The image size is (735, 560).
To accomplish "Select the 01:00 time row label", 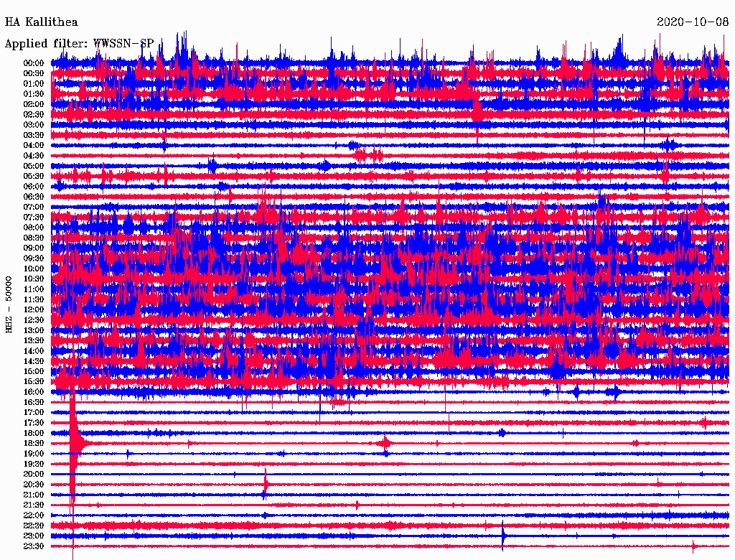I will [x=34, y=83].
